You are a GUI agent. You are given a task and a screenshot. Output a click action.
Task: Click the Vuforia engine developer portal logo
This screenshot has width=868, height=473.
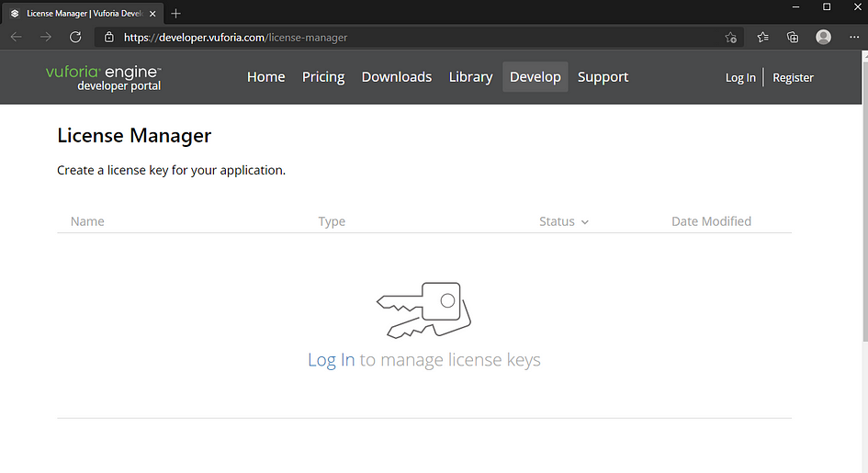point(104,77)
